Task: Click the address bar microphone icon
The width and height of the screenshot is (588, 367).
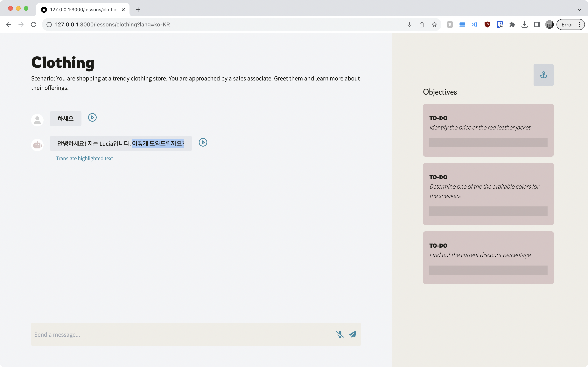Action: pos(409,24)
